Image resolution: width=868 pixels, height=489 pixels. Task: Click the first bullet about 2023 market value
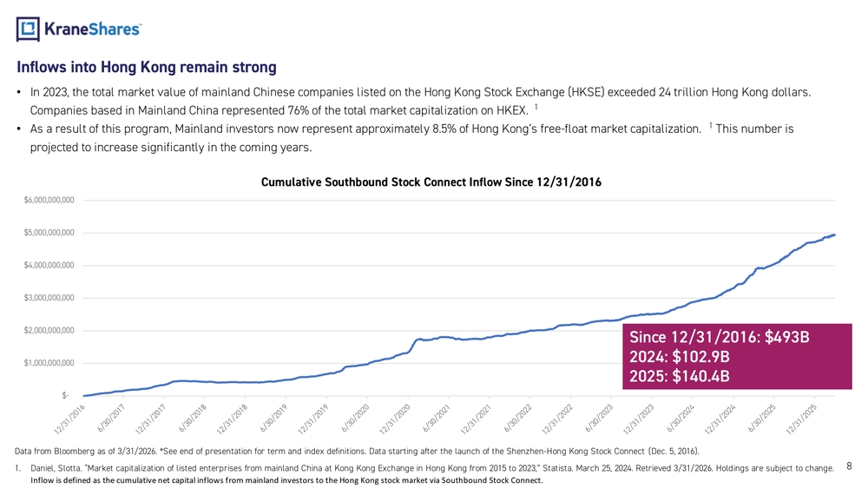click(421, 101)
